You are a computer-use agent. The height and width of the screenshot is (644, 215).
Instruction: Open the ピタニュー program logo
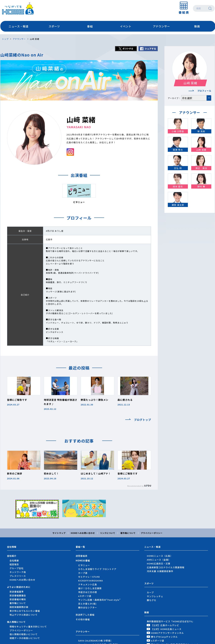tap(79, 191)
